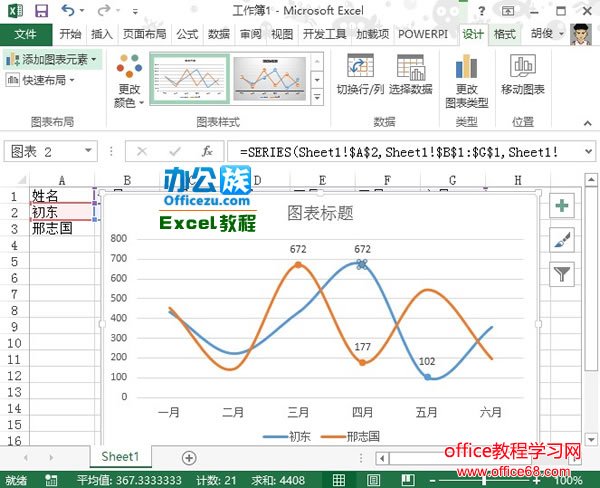Image resolution: width=600 pixels, height=488 pixels.
Task: Select the Sheet1 worksheet tab
Action: pyautogui.click(x=120, y=457)
